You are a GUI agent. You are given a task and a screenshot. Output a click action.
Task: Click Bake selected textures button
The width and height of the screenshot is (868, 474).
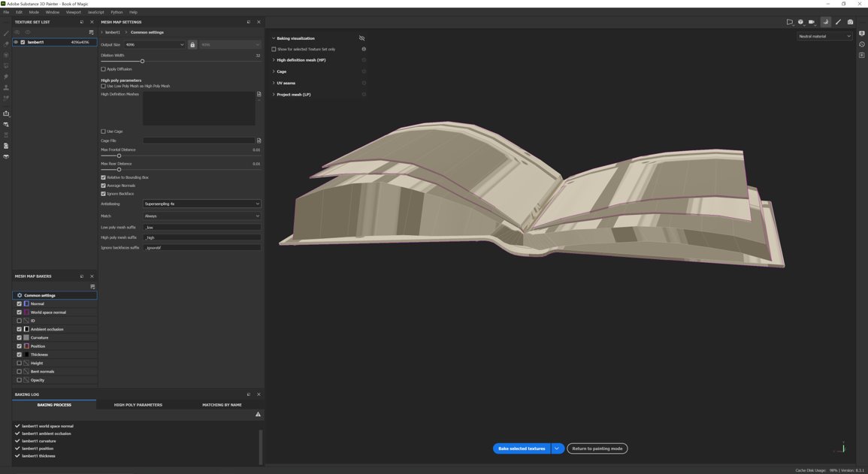[x=522, y=448]
